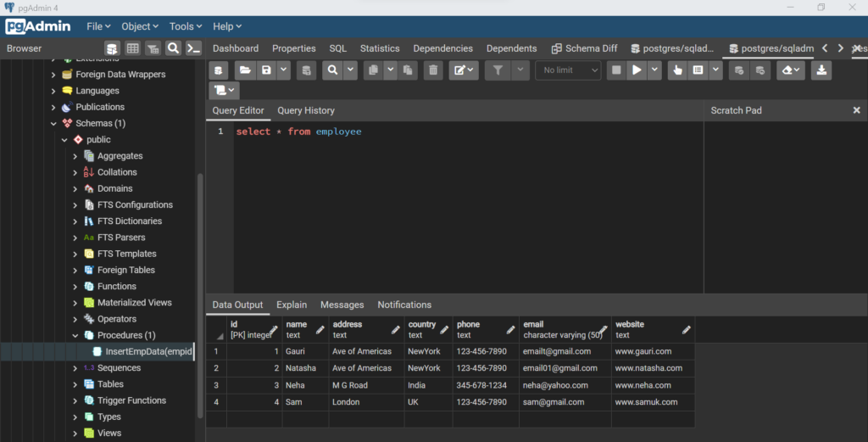Switch to the Messages tab

(x=342, y=305)
